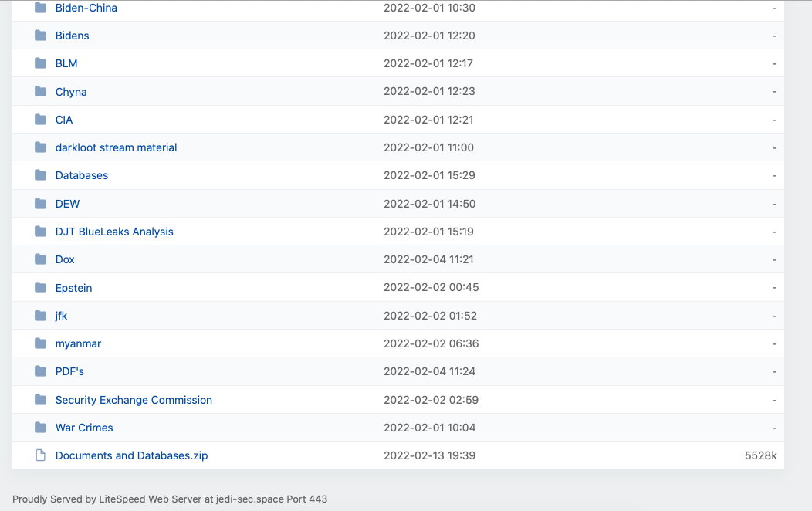The width and height of the screenshot is (812, 511).
Task: Open the BLM directory link
Action: 66,63
